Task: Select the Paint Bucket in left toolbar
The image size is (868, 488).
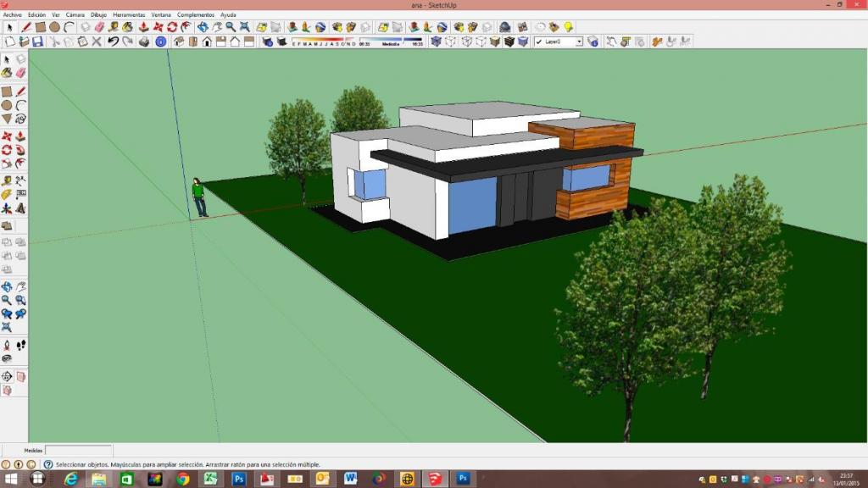Action: tap(7, 73)
